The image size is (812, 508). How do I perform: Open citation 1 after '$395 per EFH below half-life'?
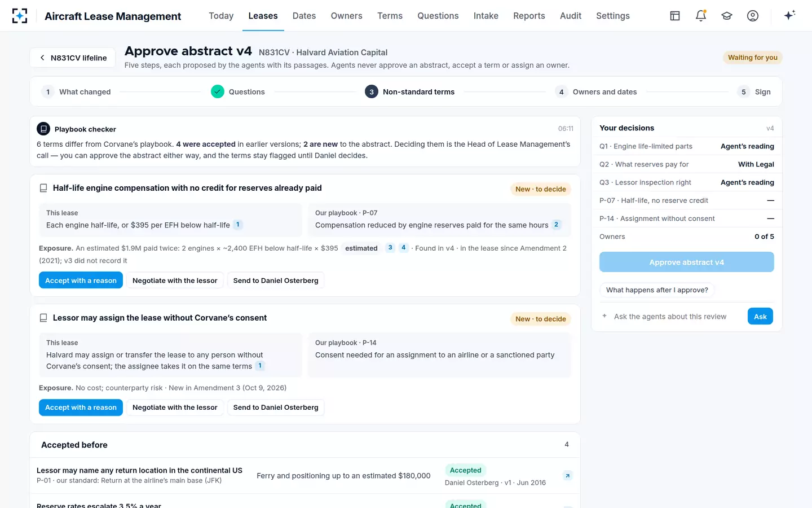coord(238,225)
